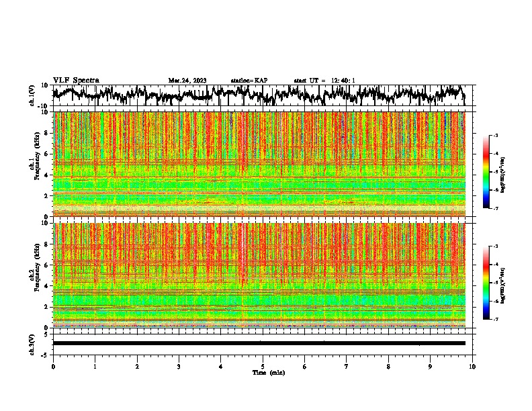This screenshot has height=411, width=532.
Task: Select the "start UT = 12:40:1" header text
Action: 324,81
